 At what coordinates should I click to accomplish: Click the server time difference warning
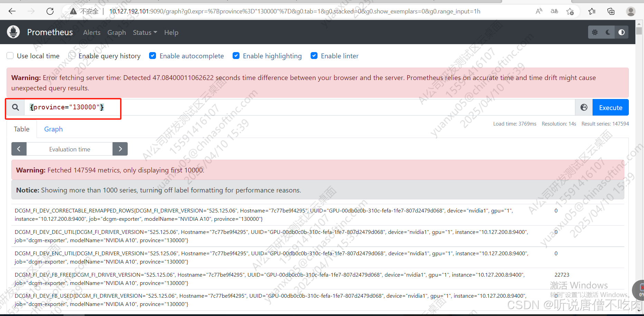[318, 83]
